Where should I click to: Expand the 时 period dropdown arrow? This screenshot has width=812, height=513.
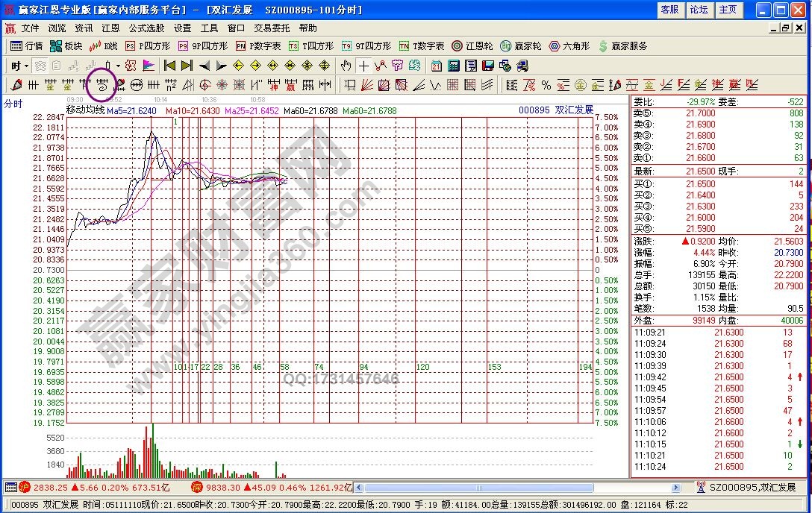[x=26, y=66]
